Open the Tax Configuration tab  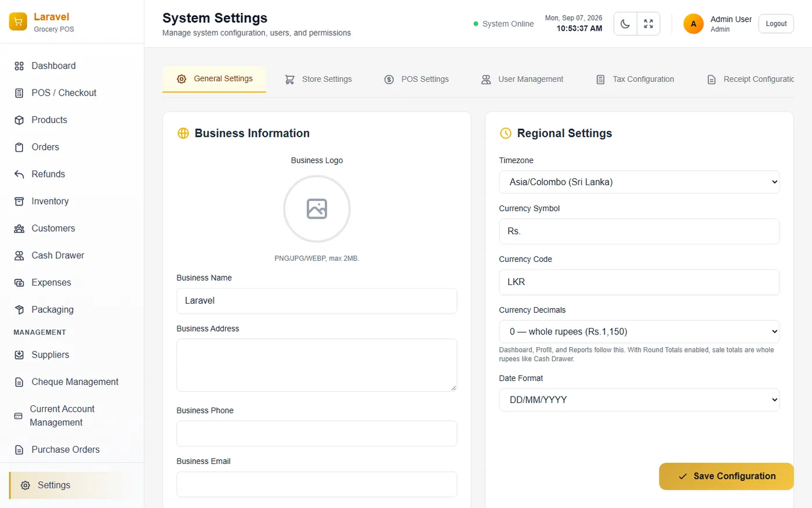pos(635,80)
